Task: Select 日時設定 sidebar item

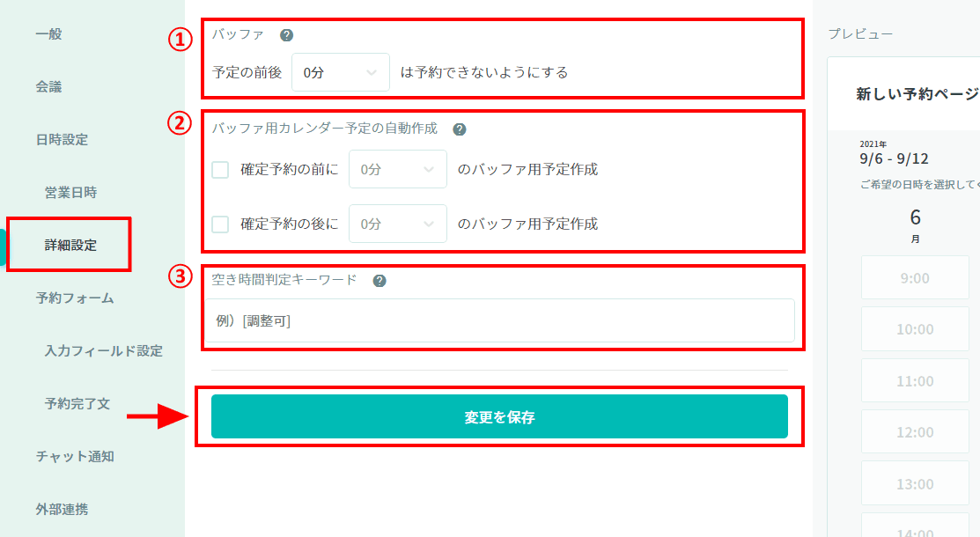Action: (x=62, y=139)
